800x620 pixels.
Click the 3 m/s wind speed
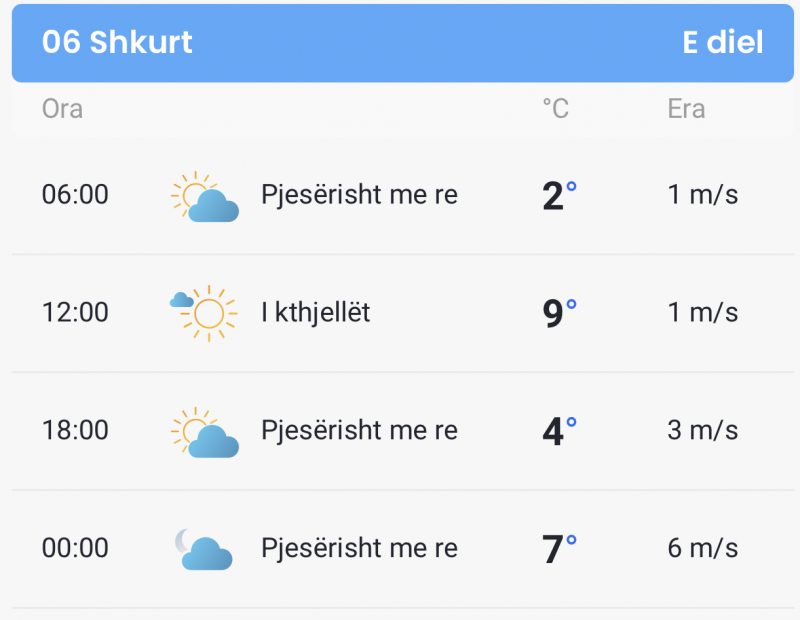[x=703, y=430]
